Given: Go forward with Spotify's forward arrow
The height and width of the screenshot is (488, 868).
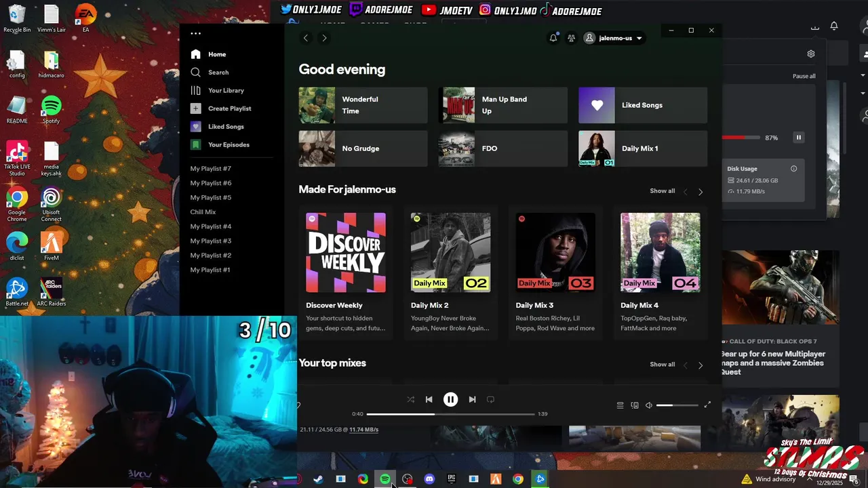Looking at the screenshot, I should coord(324,38).
